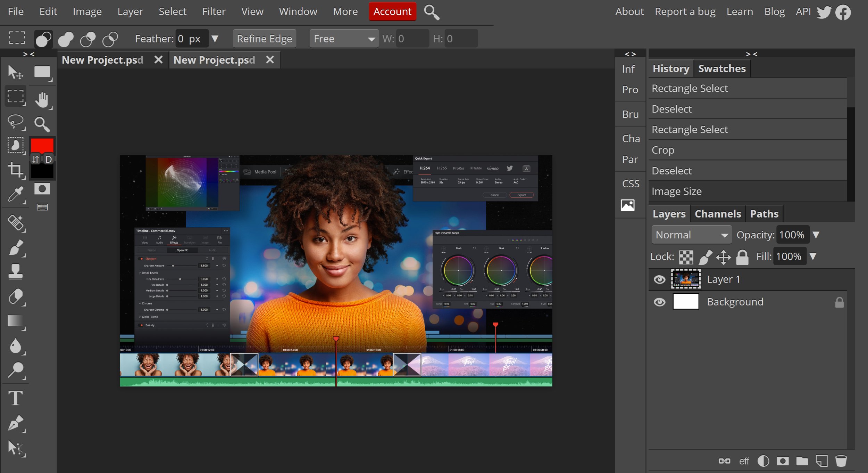Create a new adjustment layer icon
The height and width of the screenshot is (473, 868).
click(763, 461)
